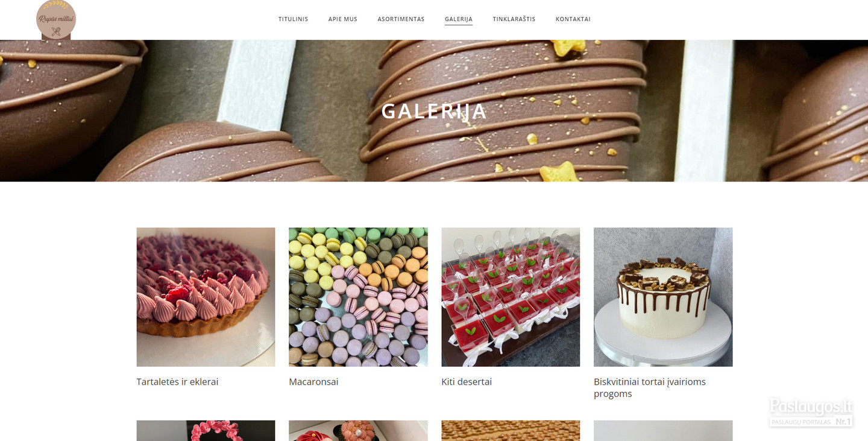Click the Macaronsai caption link

(313, 382)
